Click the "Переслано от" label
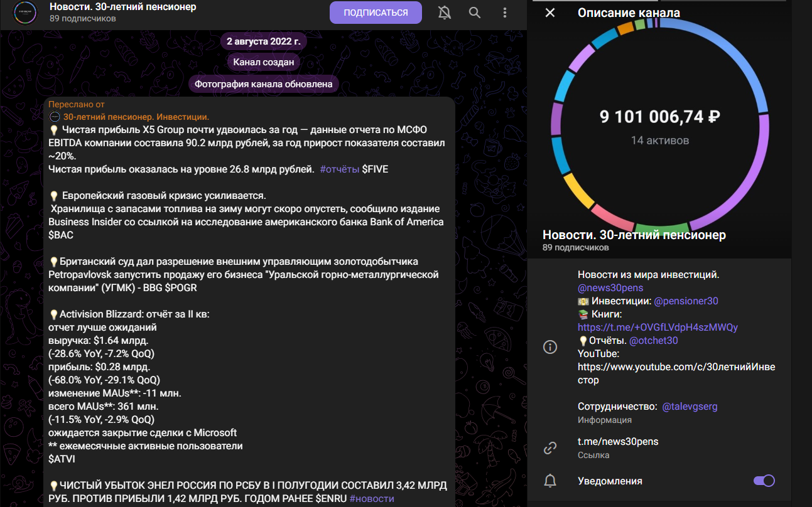This screenshot has width=812, height=507. [x=77, y=104]
